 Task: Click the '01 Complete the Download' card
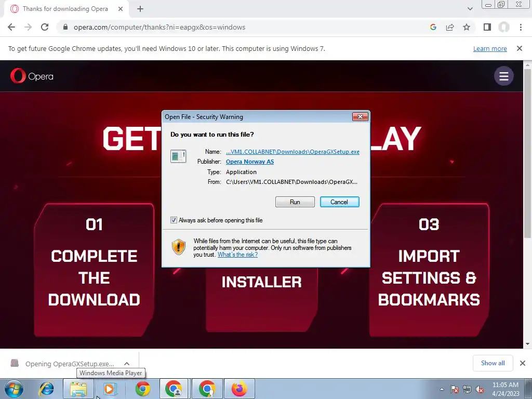94,270
